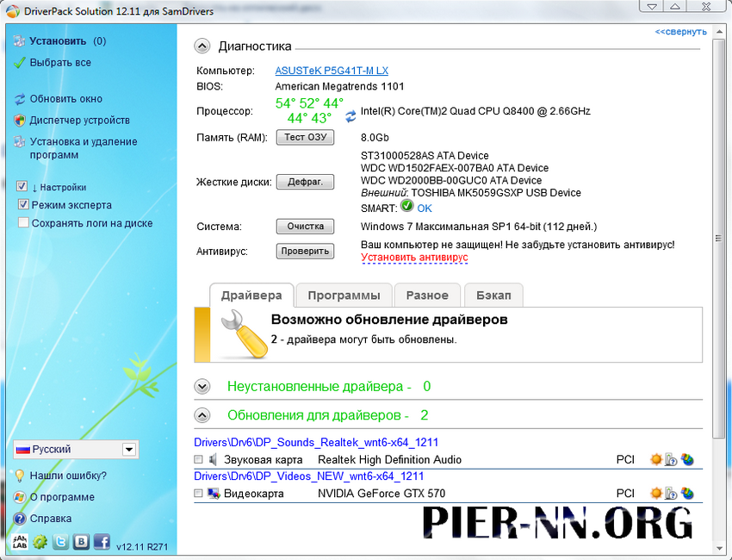Open the ASUSTeK P5G41T-M LX link
Viewport: 732px width, 560px height.
[x=332, y=71]
